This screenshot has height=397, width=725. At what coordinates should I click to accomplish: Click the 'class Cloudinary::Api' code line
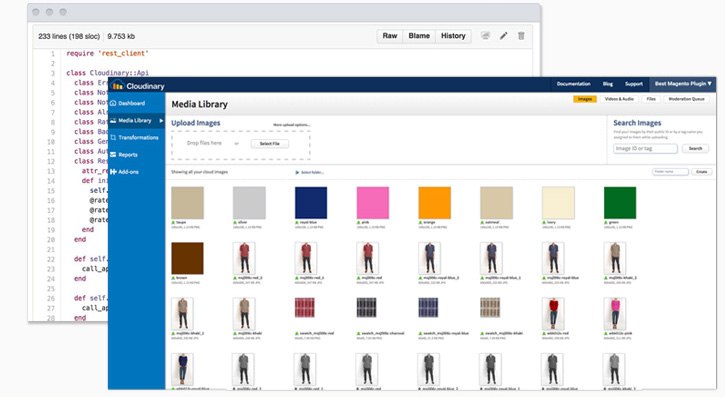point(107,73)
